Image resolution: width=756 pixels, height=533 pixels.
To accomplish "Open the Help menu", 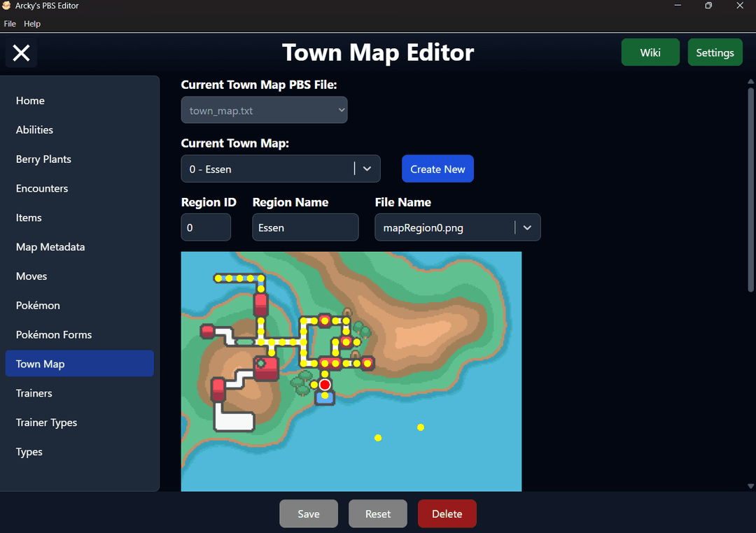I will (x=32, y=24).
